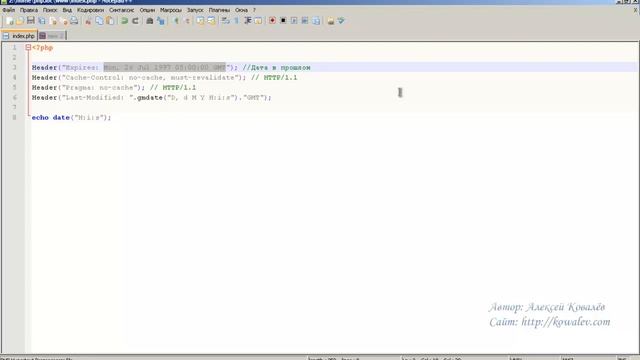Screen dimensions: 640x360
Task: Click the plugin icon before spell-check
Action: pos(331,21)
